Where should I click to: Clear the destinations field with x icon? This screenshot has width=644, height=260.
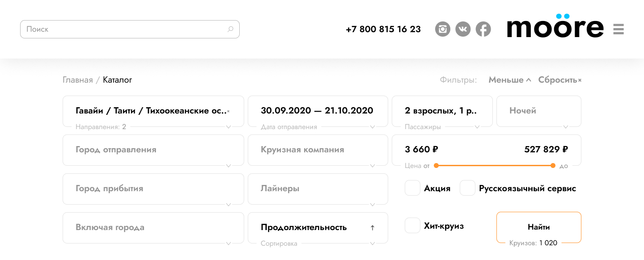(x=229, y=111)
